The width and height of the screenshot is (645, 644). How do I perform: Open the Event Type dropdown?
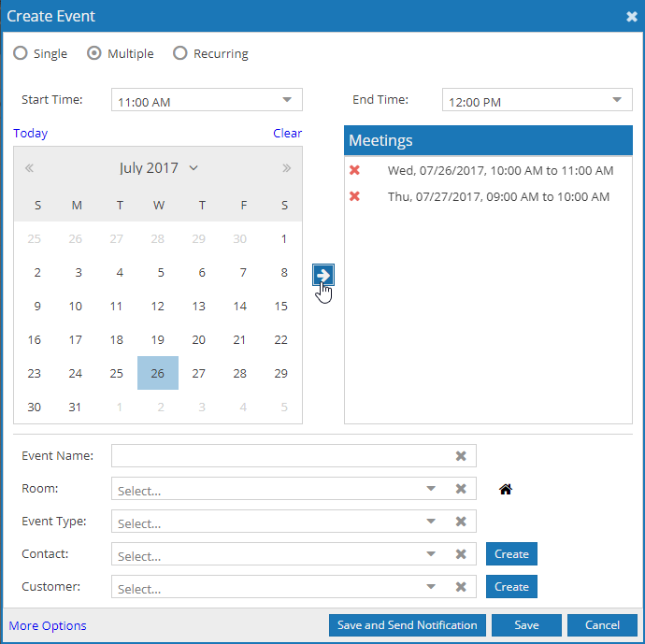point(431,521)
